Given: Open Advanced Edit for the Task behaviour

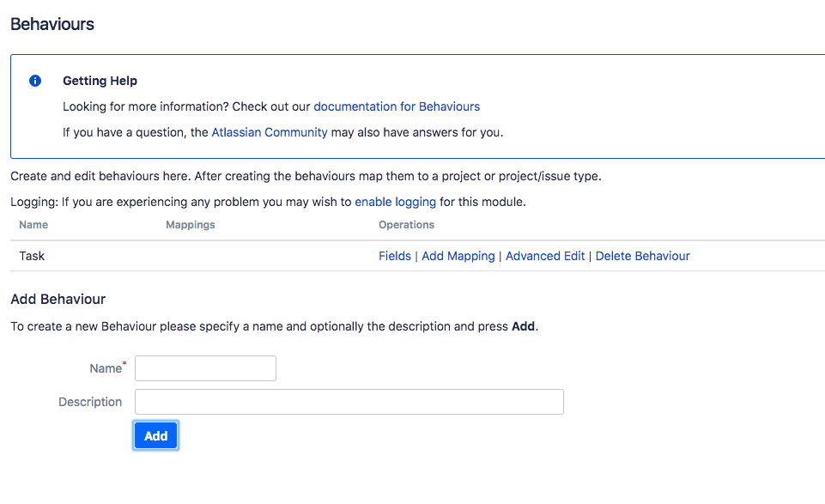Looking at the screenshot, I should pos(545,256).
